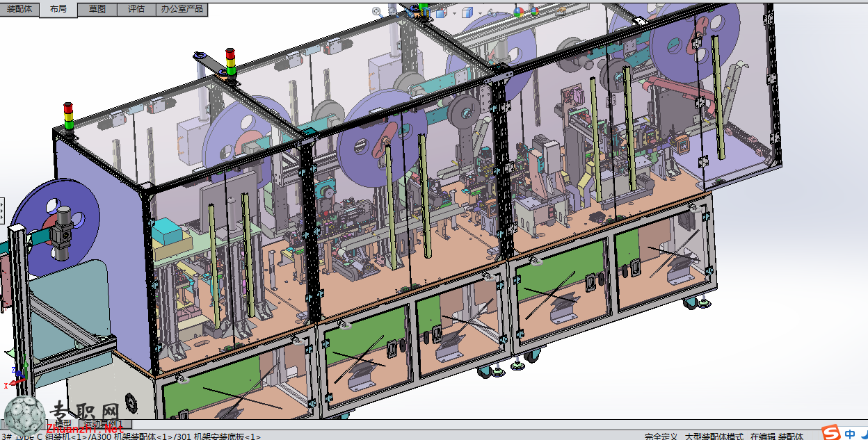The height and width of the screenshot is (440, 868).
Task: Open the Section View dropdown arrow
Action: 454,13
